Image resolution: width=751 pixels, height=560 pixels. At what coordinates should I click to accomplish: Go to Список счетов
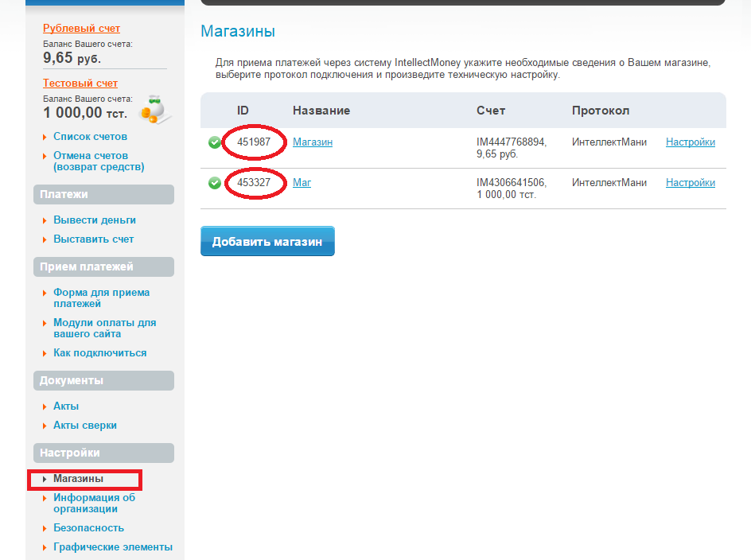[90, 137]
